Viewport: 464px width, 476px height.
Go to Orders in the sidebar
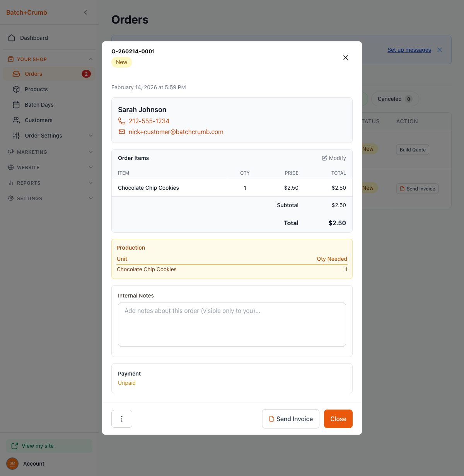(x=34, y=74)
